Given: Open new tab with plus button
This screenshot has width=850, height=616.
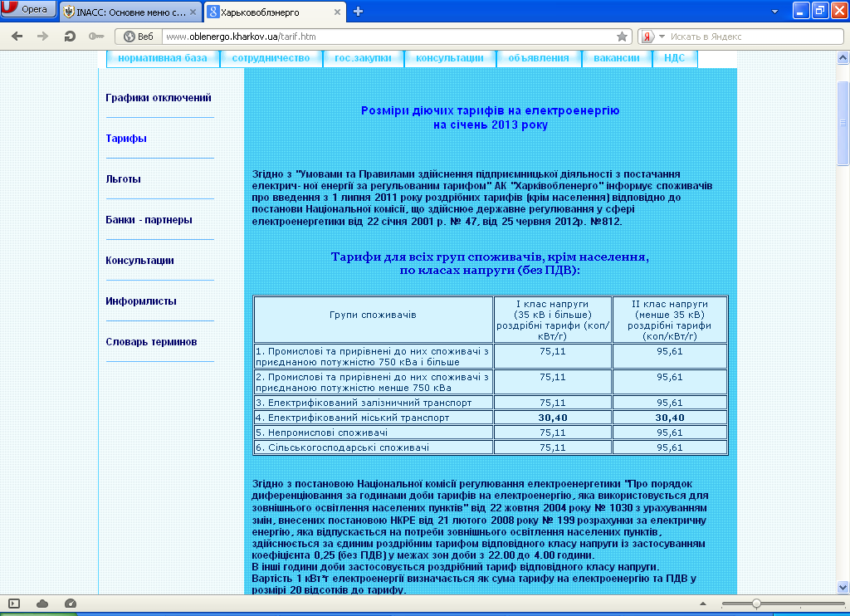Looking at the screenshot, I should (358, 12).
